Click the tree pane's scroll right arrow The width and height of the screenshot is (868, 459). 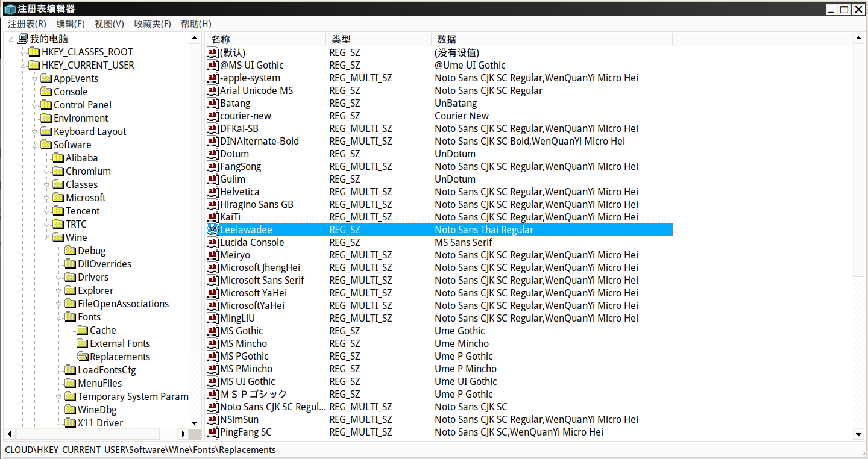(x=183, y=434)
